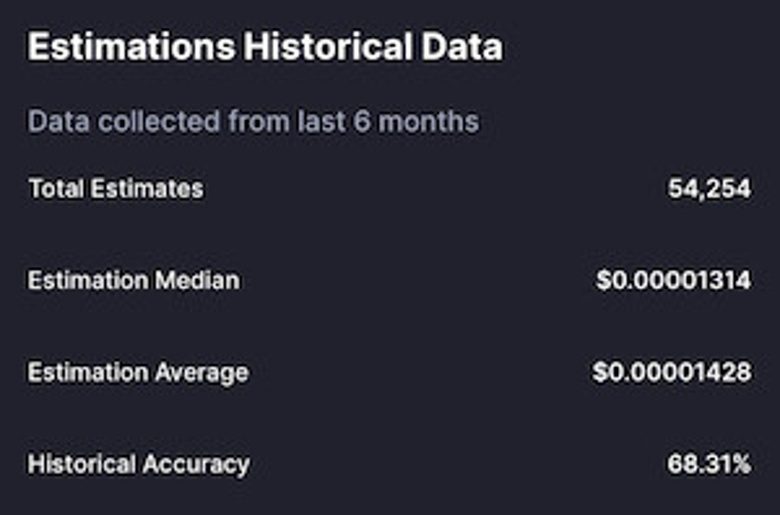Click the word 'Median' in Estimation Median

click(x=196, y=280)
